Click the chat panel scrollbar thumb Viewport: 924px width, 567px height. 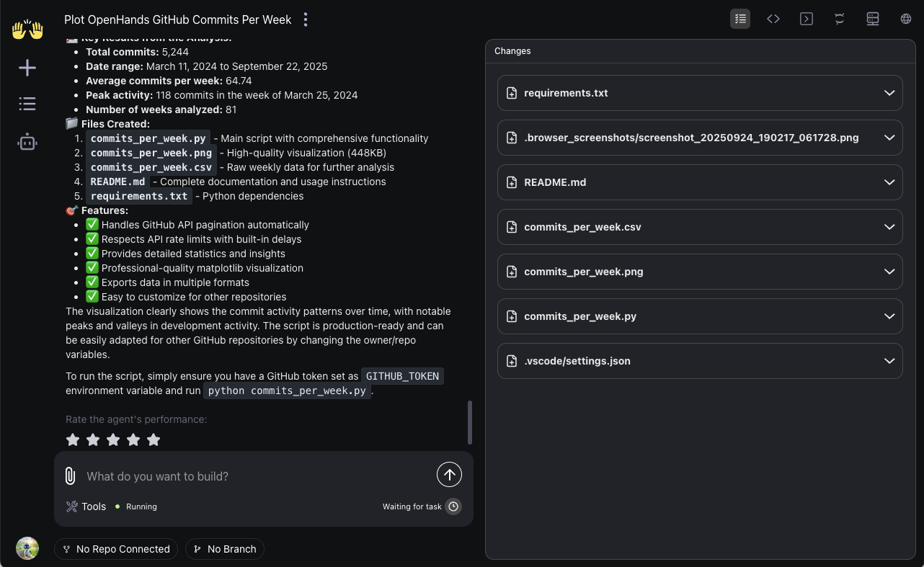point(470,422)
